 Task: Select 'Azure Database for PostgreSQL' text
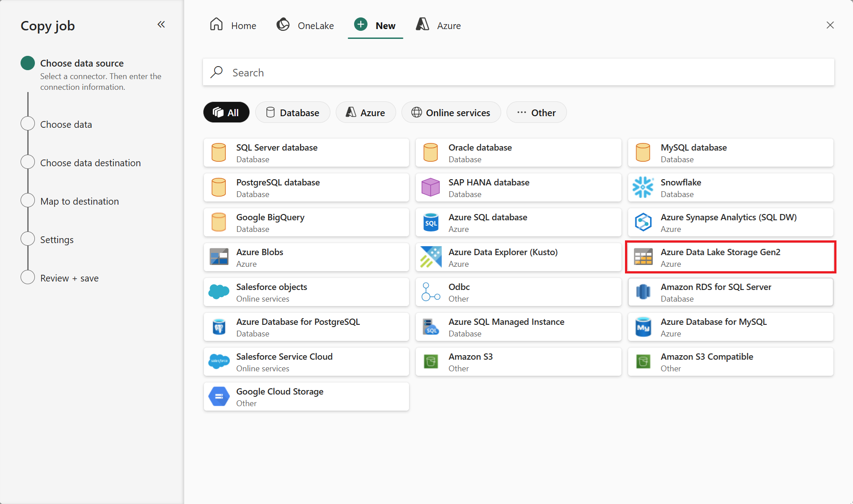click(x=298, y=322)
